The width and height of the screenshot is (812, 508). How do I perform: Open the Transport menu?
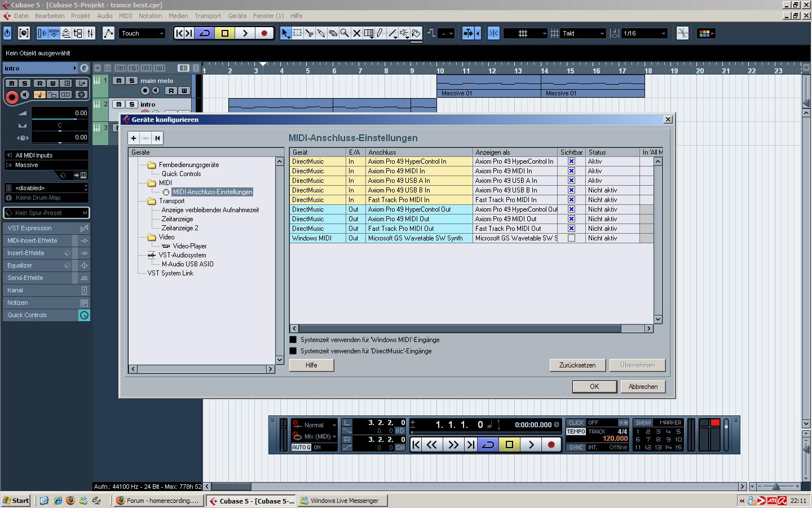click(208, 16)
